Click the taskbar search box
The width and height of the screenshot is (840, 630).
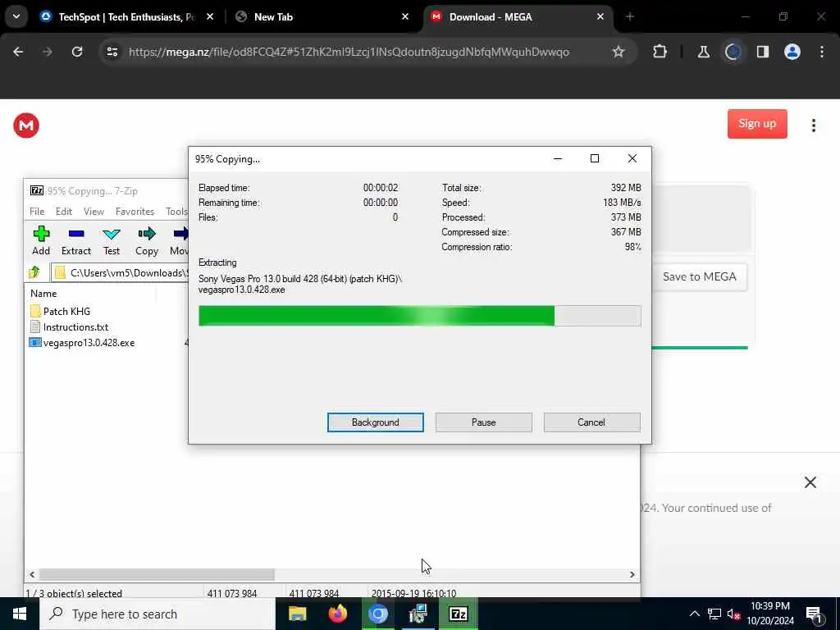(157, 614)
